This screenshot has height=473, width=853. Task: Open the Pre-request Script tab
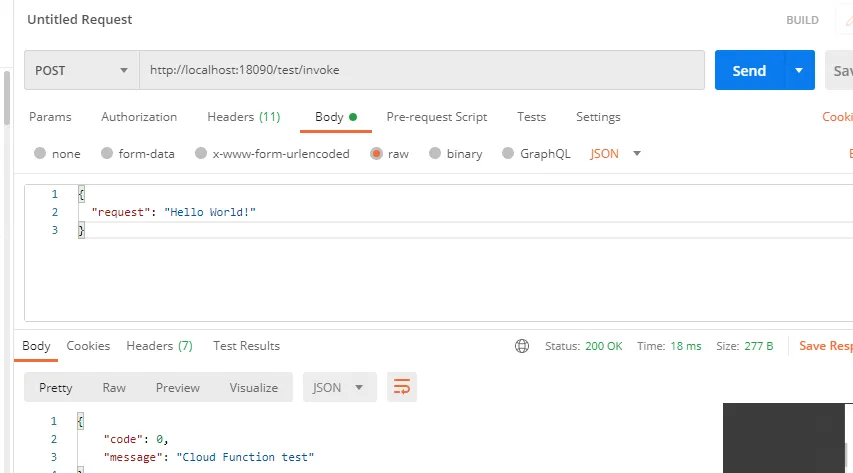click(x=437, y=116)
